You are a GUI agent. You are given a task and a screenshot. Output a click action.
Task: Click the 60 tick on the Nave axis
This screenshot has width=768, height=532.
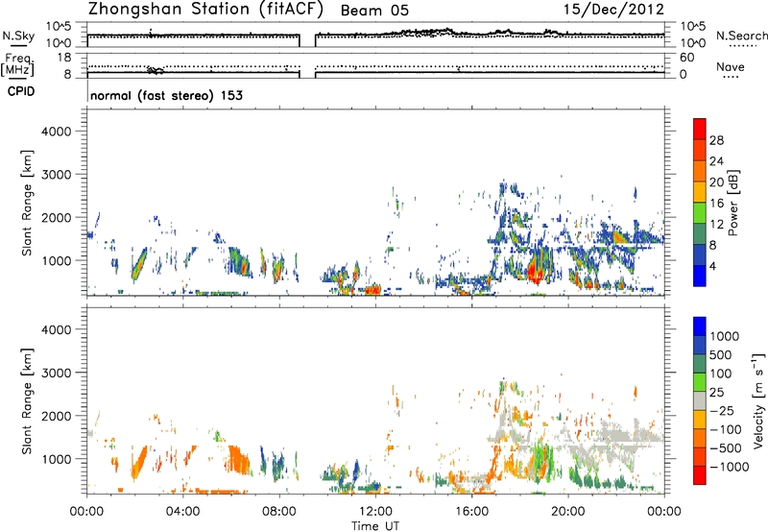(x=686, y=58)
